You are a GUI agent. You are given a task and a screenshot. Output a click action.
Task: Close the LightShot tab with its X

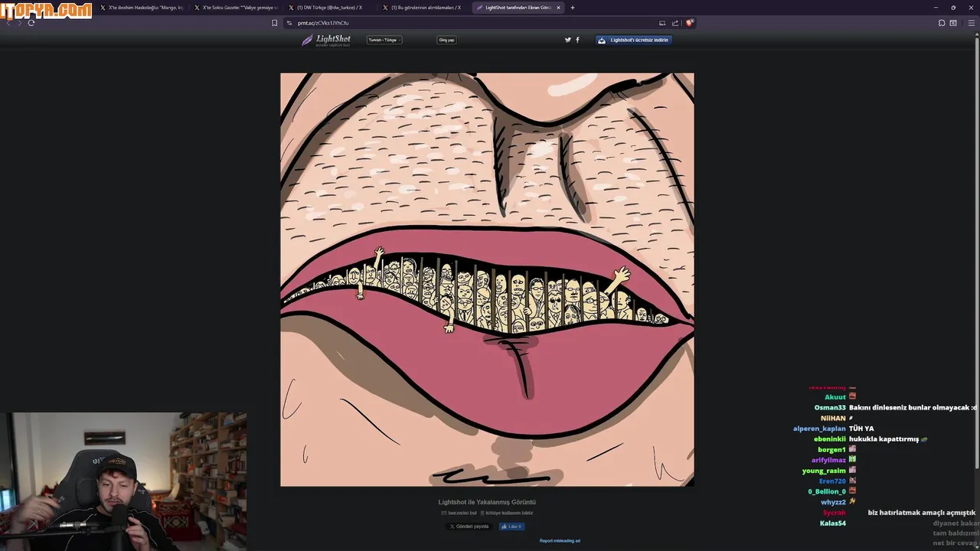[x=558, y=8]
